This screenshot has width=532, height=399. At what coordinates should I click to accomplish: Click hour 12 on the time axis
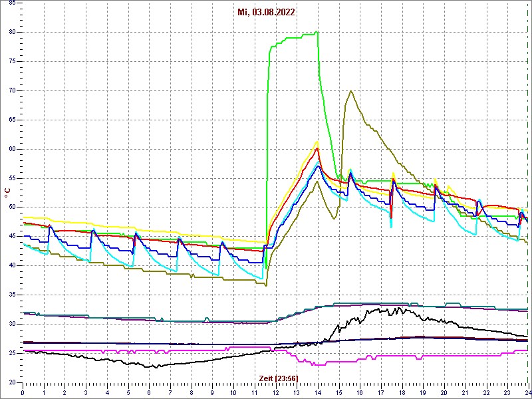[275, 393]
